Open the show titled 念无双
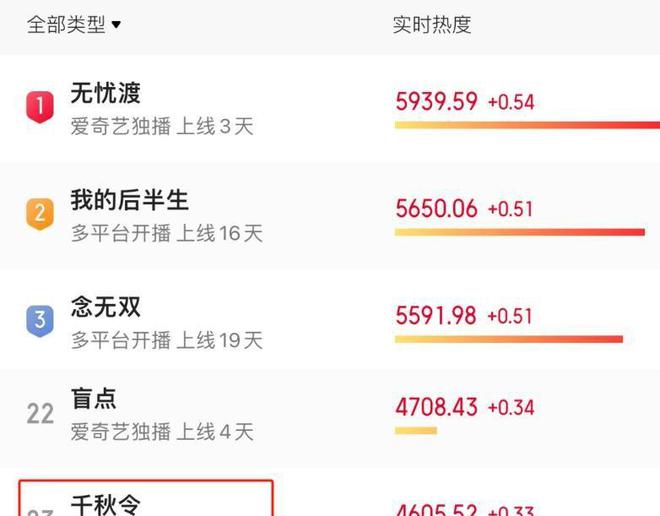 (x=105, y=306)
